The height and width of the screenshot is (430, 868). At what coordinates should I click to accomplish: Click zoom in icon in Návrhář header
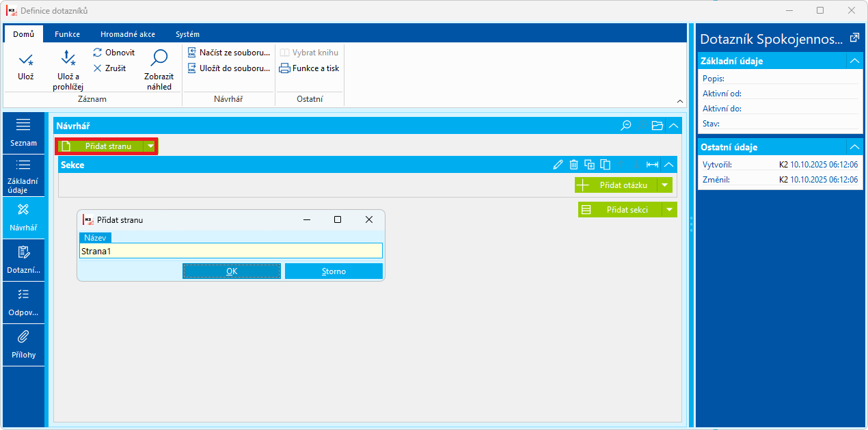[642, 126]
